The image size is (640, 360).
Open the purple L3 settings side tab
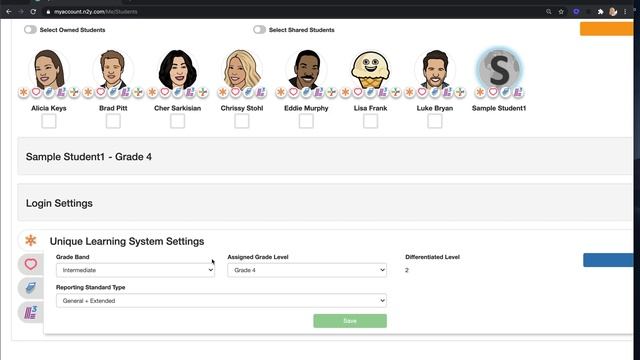pyautogui.click(x=31, y=313)
